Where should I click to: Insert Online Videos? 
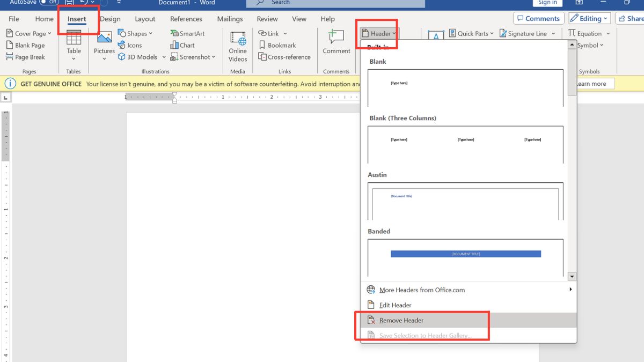pyautogui.click(x=238, y=46)
